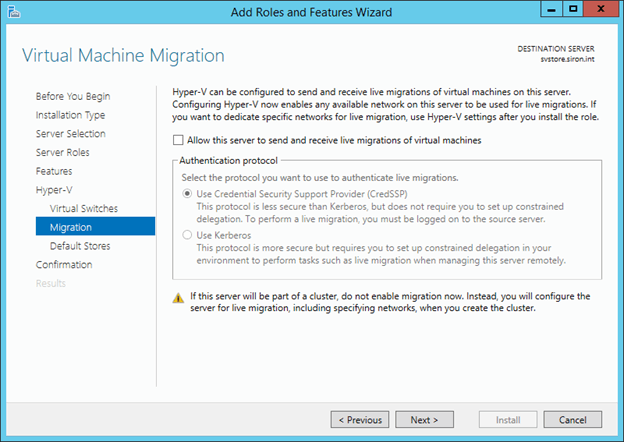Select the Hyper-V section in sidebar

[54, 190]
